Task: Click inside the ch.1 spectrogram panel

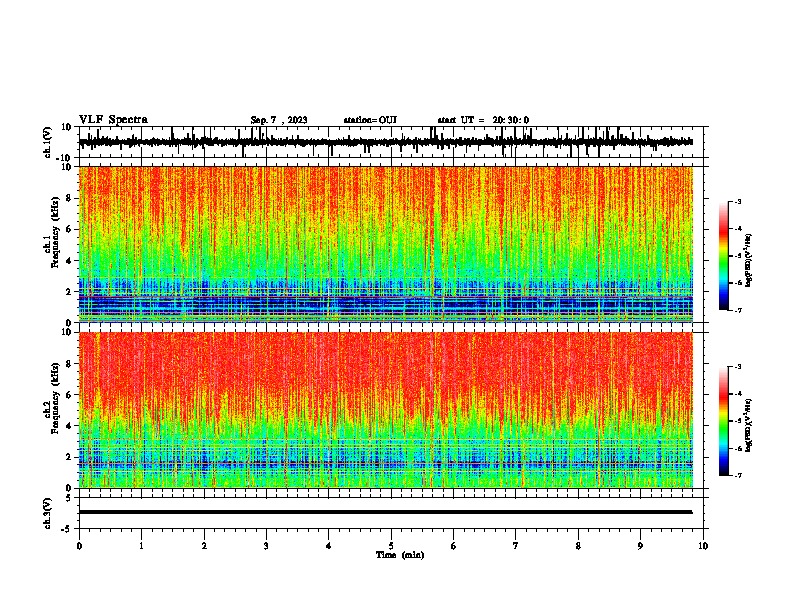Action: 385,244
